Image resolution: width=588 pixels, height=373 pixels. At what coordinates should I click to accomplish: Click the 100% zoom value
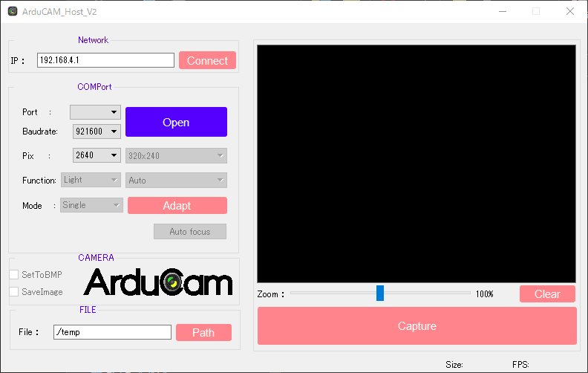coord(485,293)
